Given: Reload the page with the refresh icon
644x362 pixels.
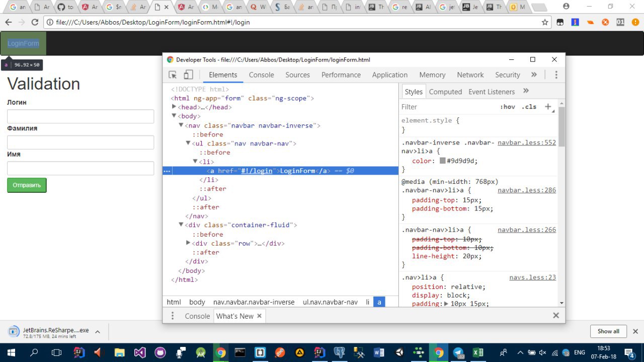Looking at the screenshot, I should (x=35, y=22).
